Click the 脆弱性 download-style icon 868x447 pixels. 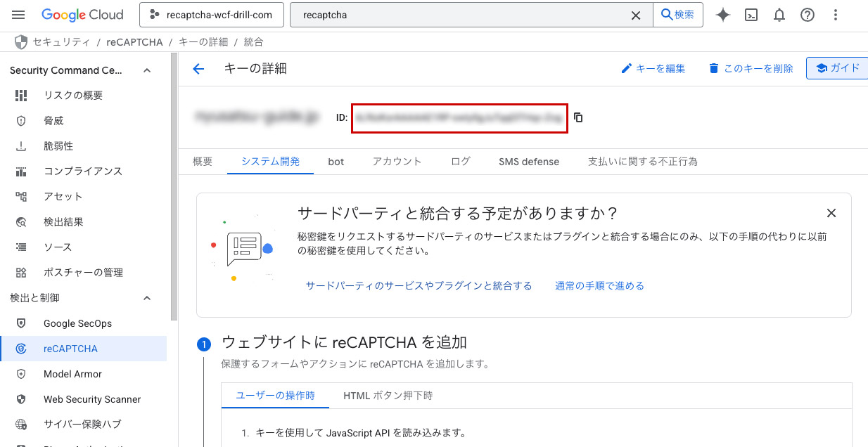(x=21, y=146)
